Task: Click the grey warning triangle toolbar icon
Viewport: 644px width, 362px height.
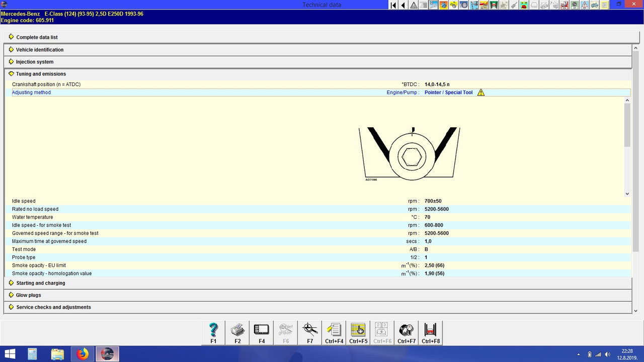Action: pyautogui.click(x=414, y=5)
